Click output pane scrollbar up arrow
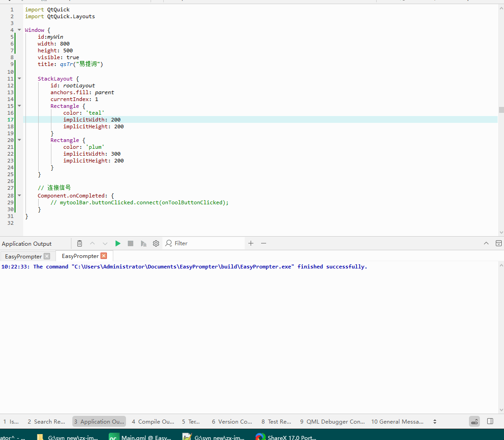Viewport: 504px width, 440px height. pos(501,265)
